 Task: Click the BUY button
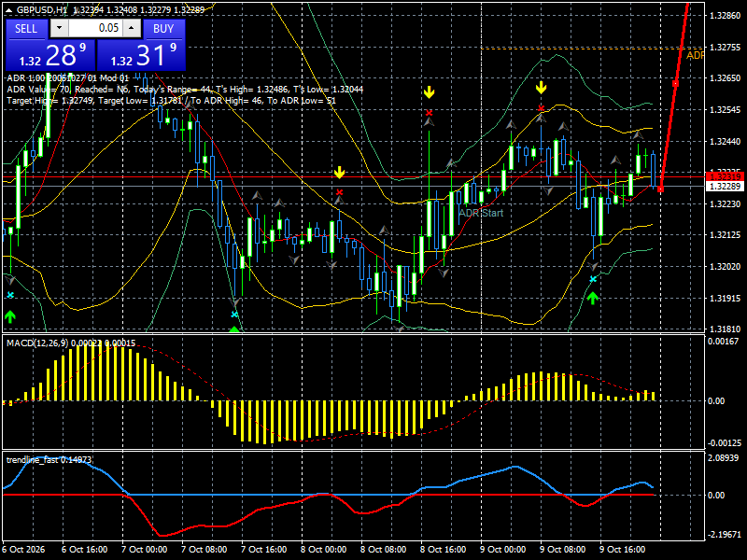click(163, 29)
